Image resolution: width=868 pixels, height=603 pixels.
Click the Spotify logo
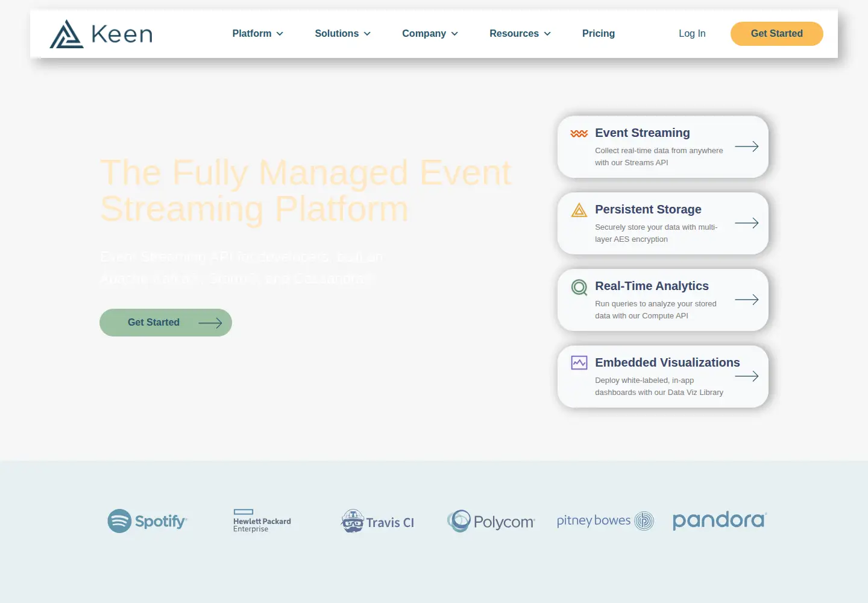coord(148,521)
